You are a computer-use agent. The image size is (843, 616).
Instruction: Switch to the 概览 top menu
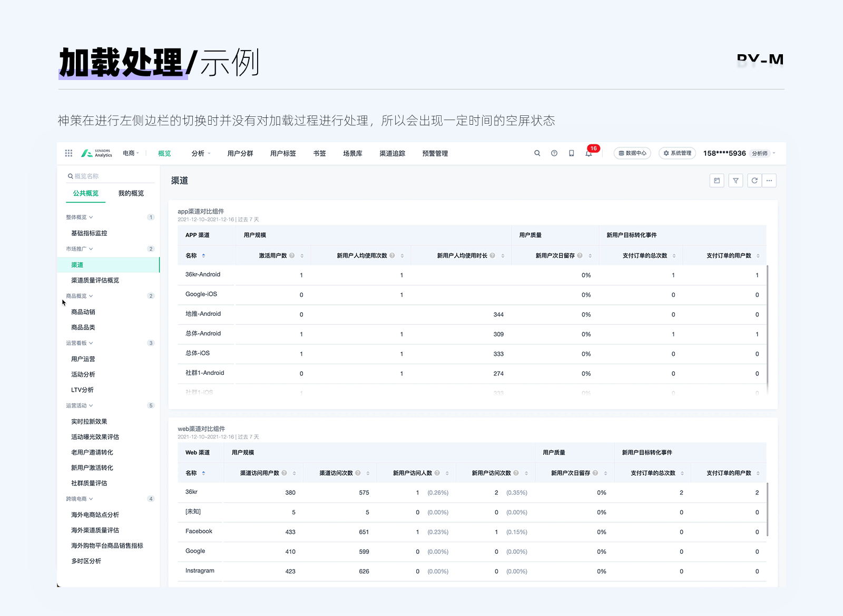[x=164, y=153]
